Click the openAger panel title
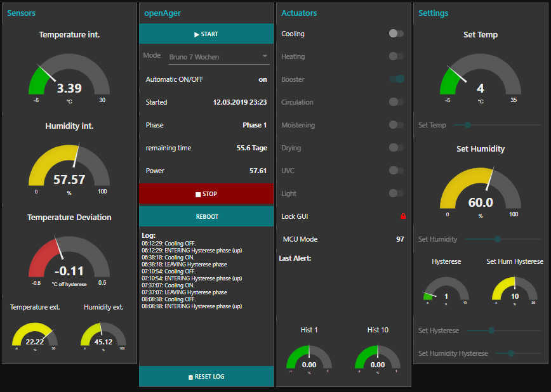551x392 pixels. pyautogui.click(x=163, y=13)
